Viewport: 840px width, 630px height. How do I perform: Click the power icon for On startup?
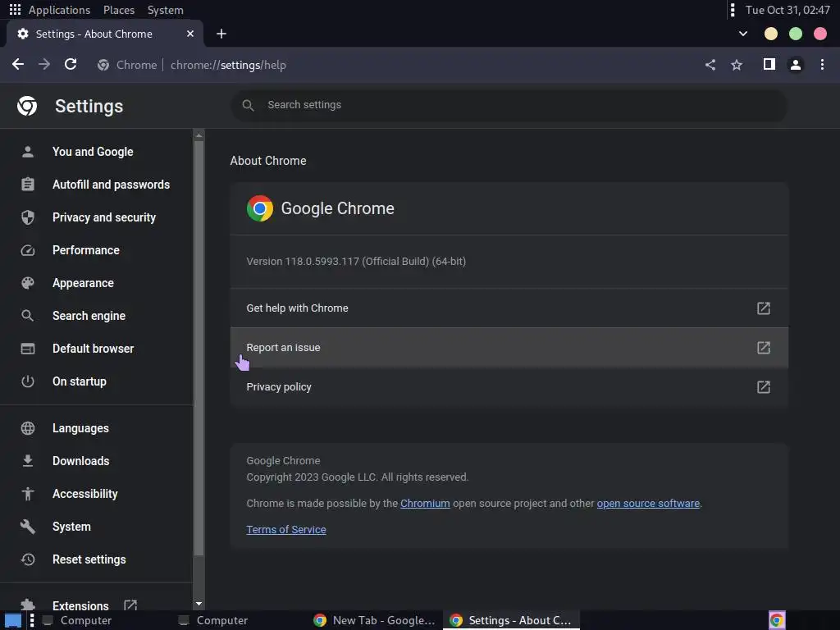pyautogui.click(x=28, y=381)
